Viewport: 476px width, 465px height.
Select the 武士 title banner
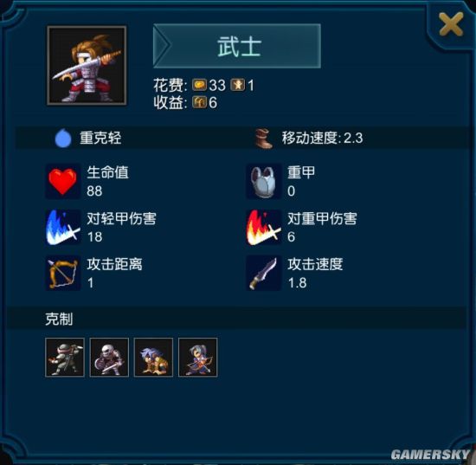click(237, 46)
